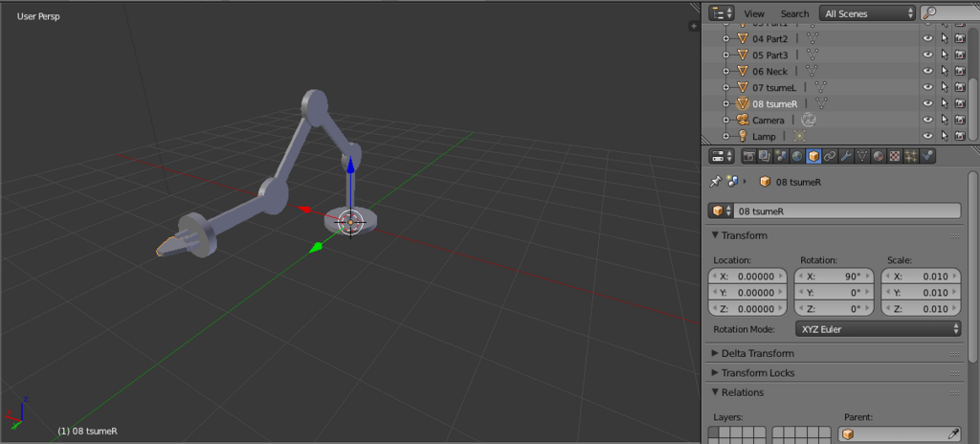Open the Texture properties tab (checker icon)
The image size is (980, 444).
click(x=895, y=156)
